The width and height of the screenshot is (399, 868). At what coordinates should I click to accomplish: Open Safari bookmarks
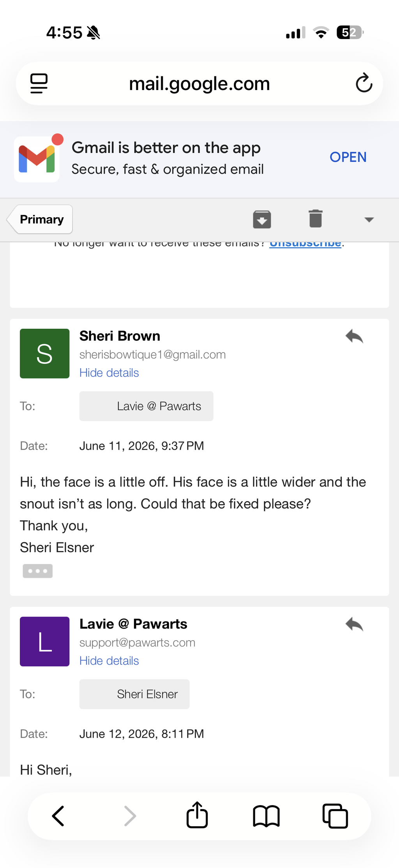(266, 816)
